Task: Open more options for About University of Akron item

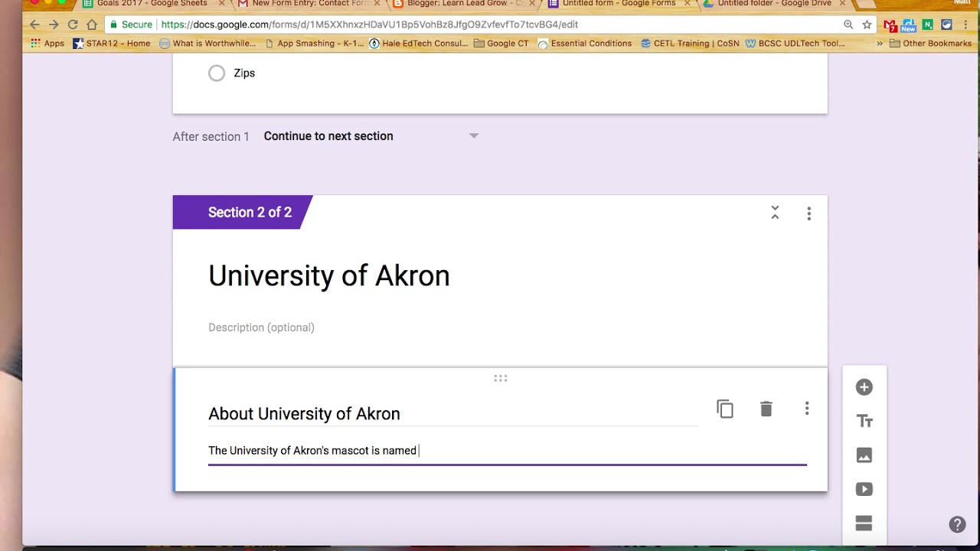Action: (806, 409)
